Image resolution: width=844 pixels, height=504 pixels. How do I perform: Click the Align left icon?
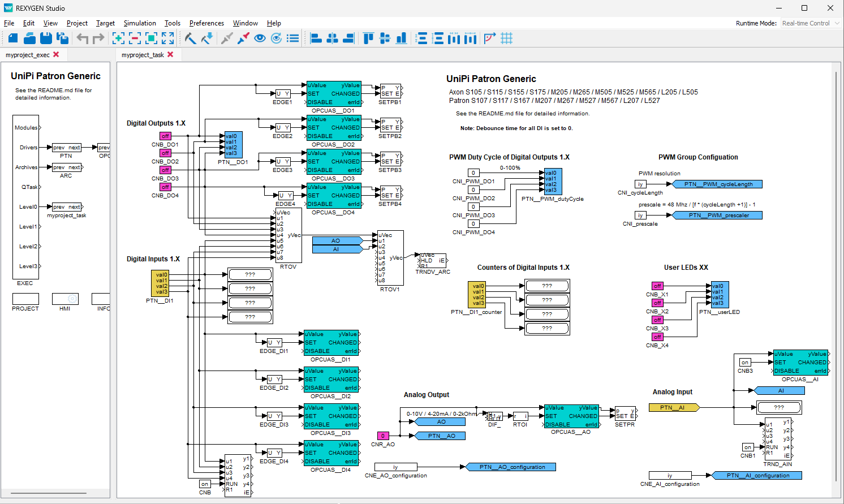[x=316, y=38]
